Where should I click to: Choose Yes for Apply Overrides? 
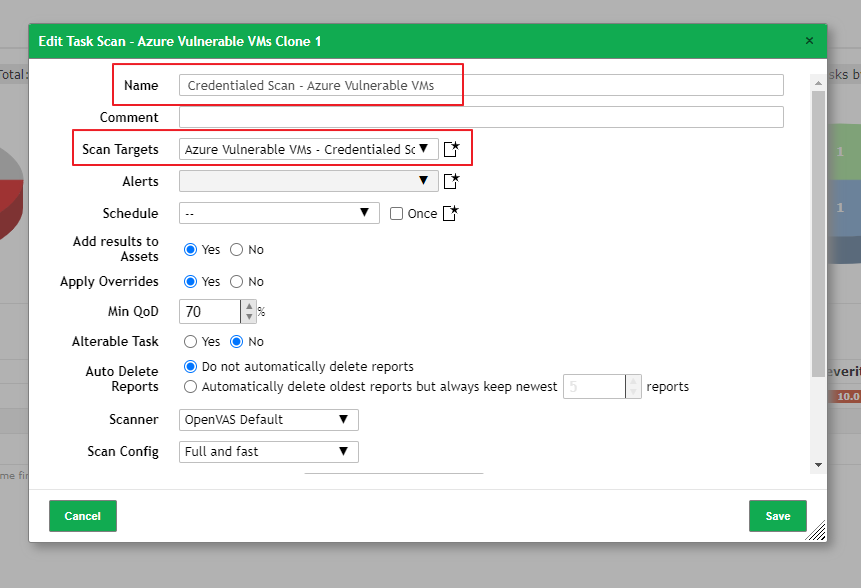[191, 282]
